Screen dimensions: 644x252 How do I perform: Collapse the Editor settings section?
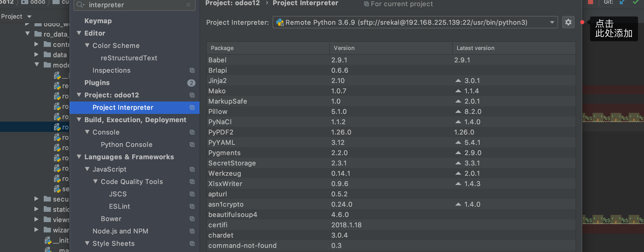coord(79,33)
